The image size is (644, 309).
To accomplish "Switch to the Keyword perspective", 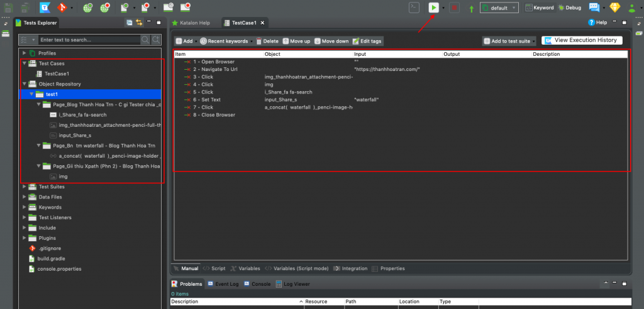I will 540,8.
